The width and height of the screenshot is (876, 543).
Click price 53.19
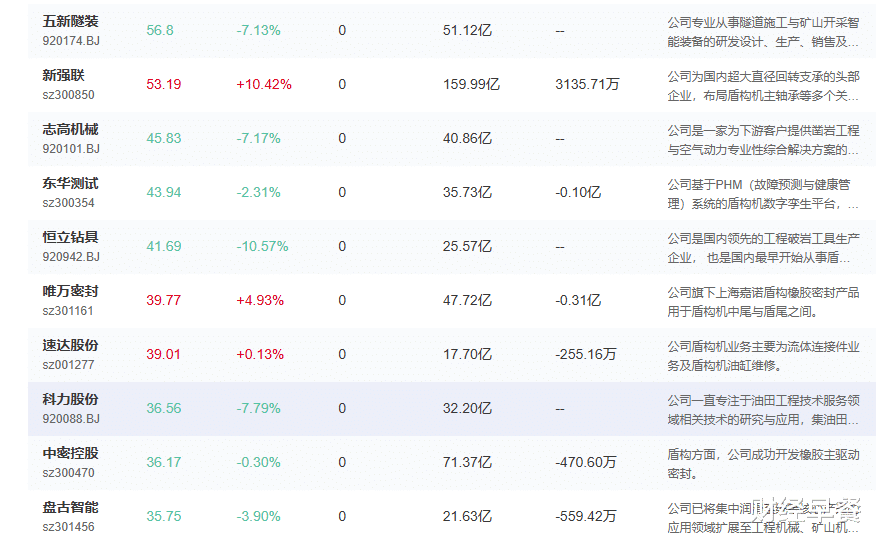pos(164,84)
